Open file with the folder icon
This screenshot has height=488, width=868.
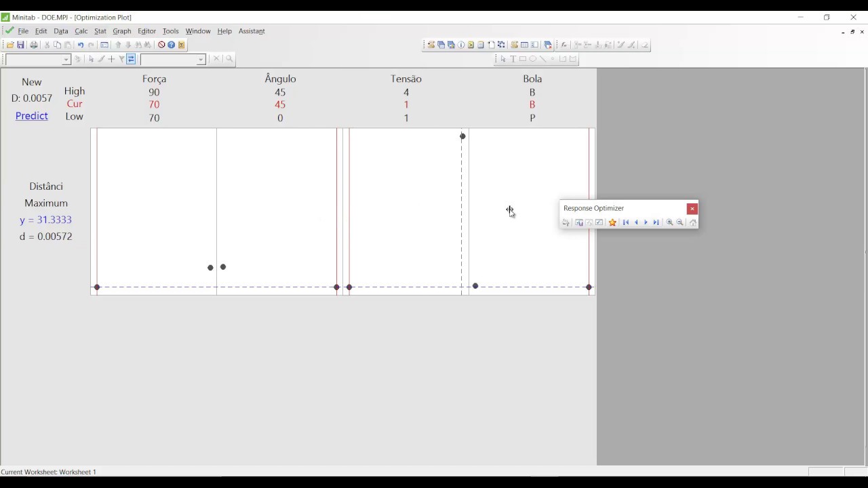[x=10, y=45]
